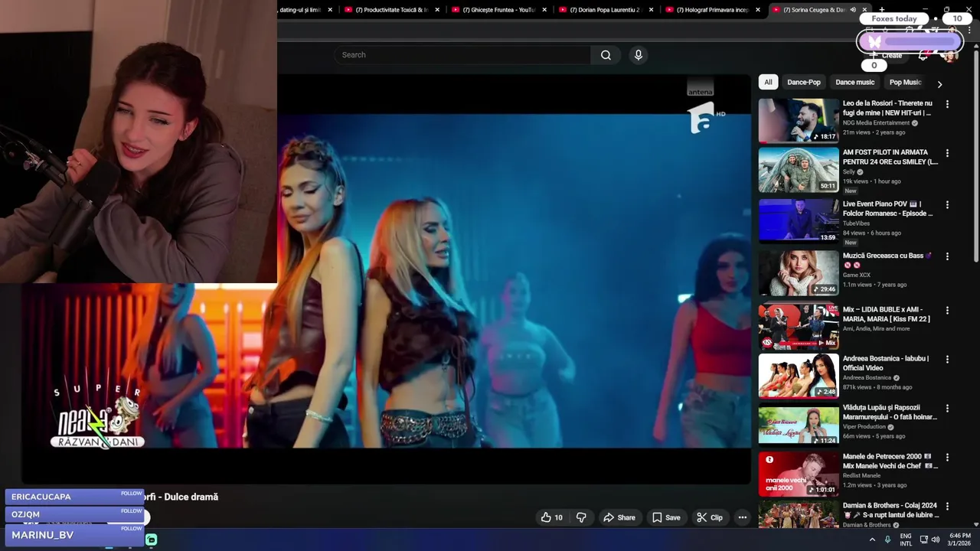Viewport: 980px width, 551px height.
Task: Click the Create button
Action: pos(886,55)
